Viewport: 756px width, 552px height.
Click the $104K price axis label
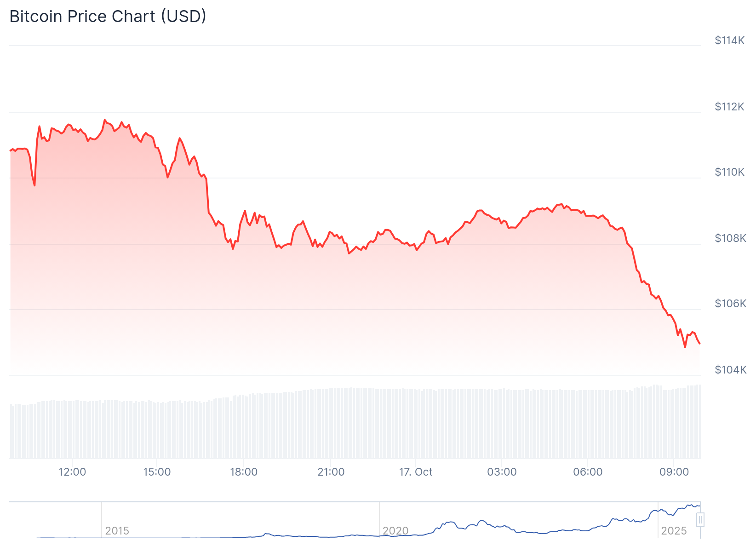729,370
